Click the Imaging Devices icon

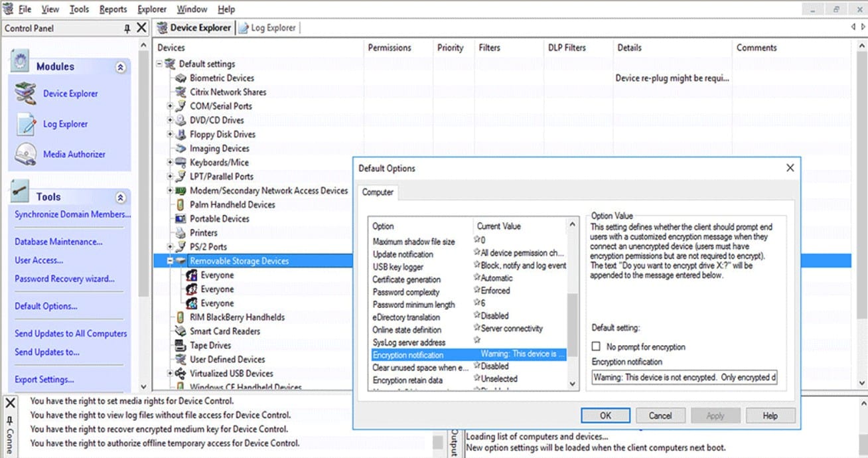pos(180,148)
